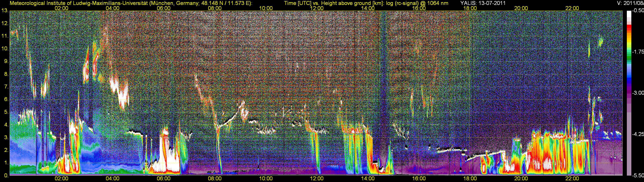Click the '06:00' label on the bottom time axis
The height and width of the screenshot is (182, 644).
[164, 179]
